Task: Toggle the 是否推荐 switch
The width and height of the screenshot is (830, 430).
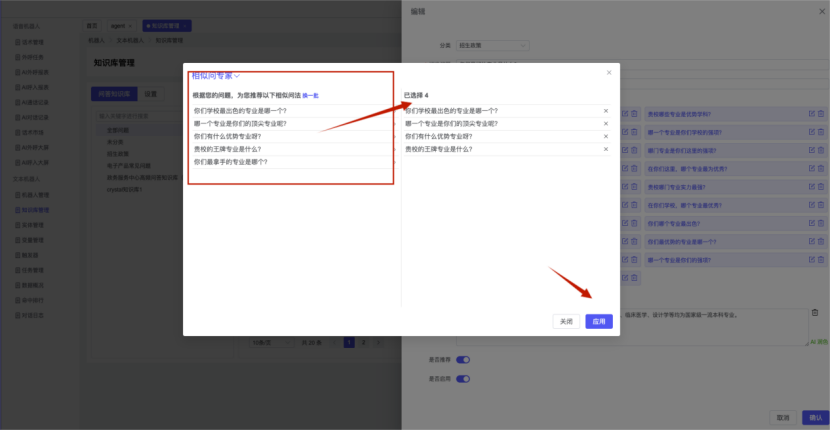Action: pos(463,360)
